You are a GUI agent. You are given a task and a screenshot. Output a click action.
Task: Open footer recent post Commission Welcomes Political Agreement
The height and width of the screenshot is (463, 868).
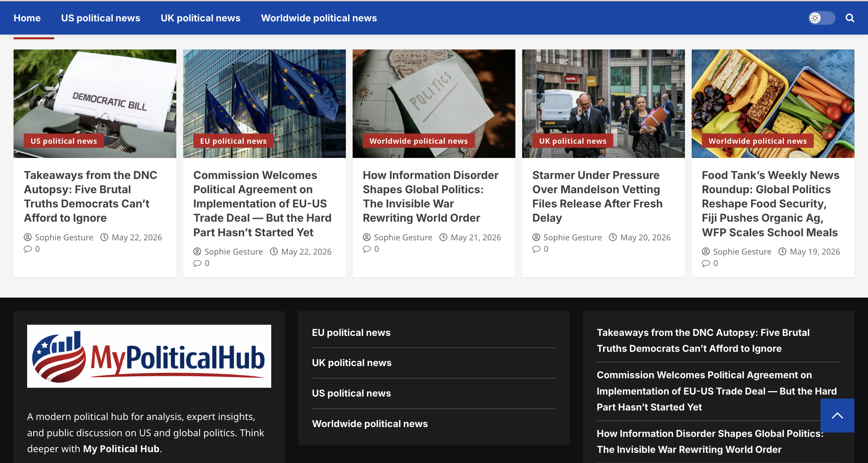717,391
